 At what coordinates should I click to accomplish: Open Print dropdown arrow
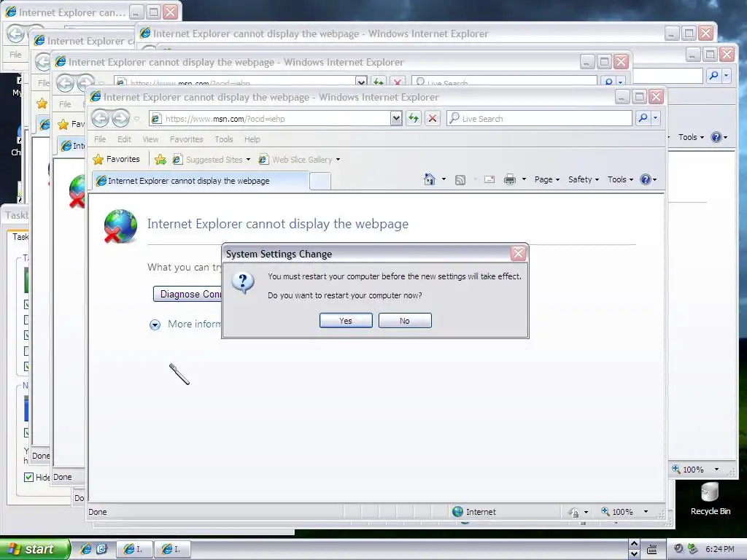point(524,179)
